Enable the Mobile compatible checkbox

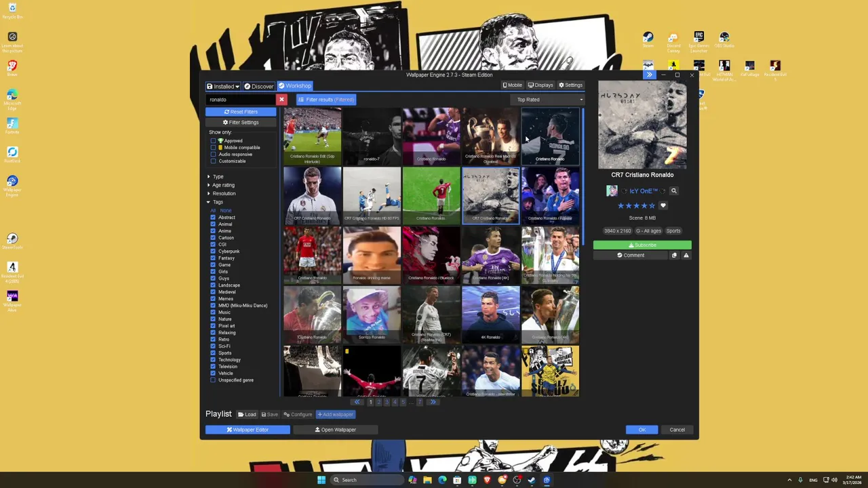pos(213,148)
